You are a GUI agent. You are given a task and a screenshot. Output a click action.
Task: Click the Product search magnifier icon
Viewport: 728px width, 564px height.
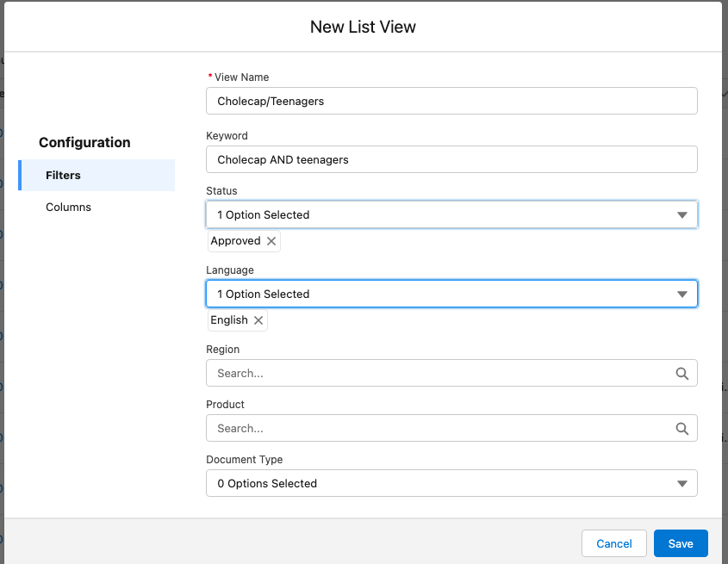(x=681, y=429)
